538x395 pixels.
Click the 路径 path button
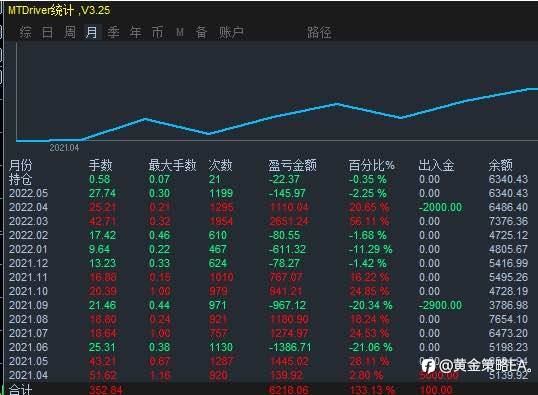pyautogui.click(x=319, y=33)
